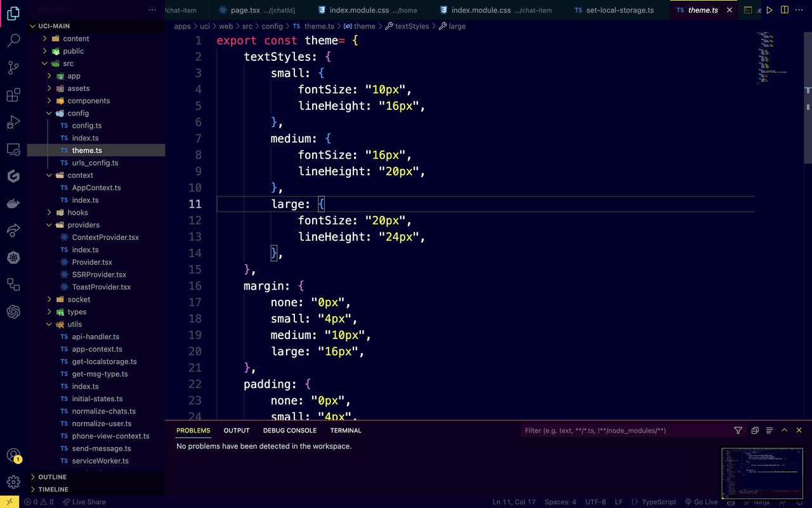The width and height of the screenshot is (812, 508).
Task: Click the problems filter input field
Action: coord(625,431)
